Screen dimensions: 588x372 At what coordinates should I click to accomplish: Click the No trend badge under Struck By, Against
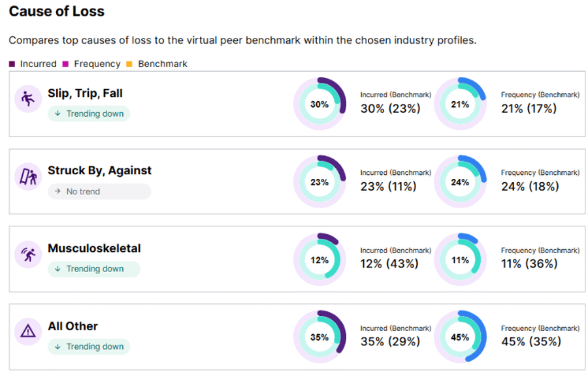99,191
